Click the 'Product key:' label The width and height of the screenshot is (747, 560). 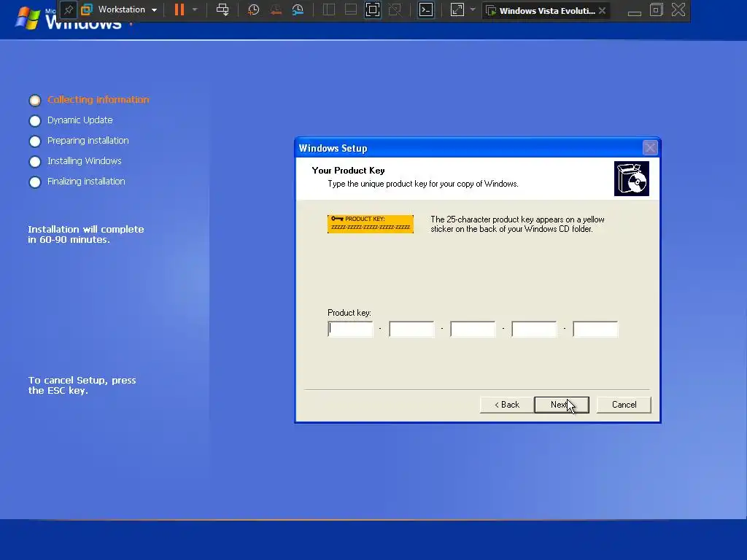349,313
